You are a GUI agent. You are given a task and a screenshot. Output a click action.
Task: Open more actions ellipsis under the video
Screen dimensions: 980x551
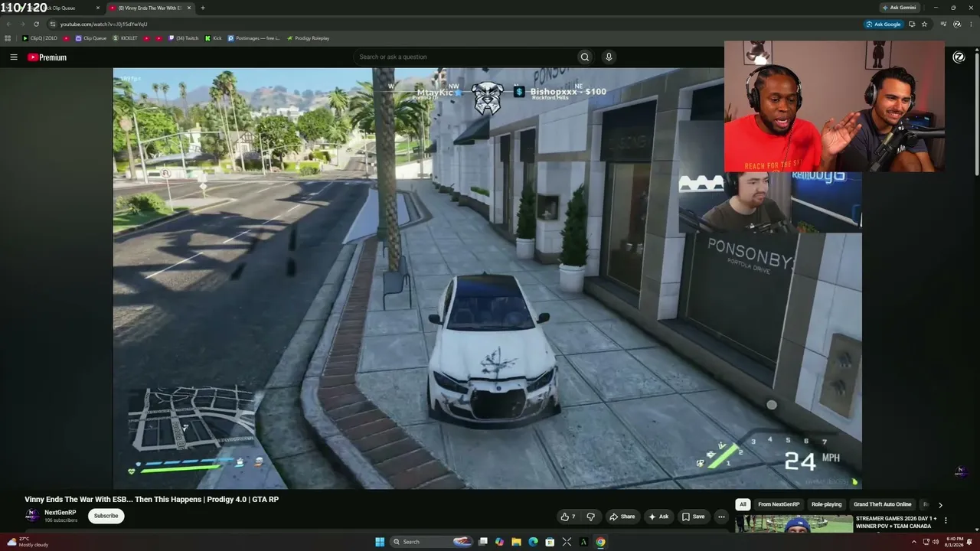pyautogui.click(x=721, y=517)
